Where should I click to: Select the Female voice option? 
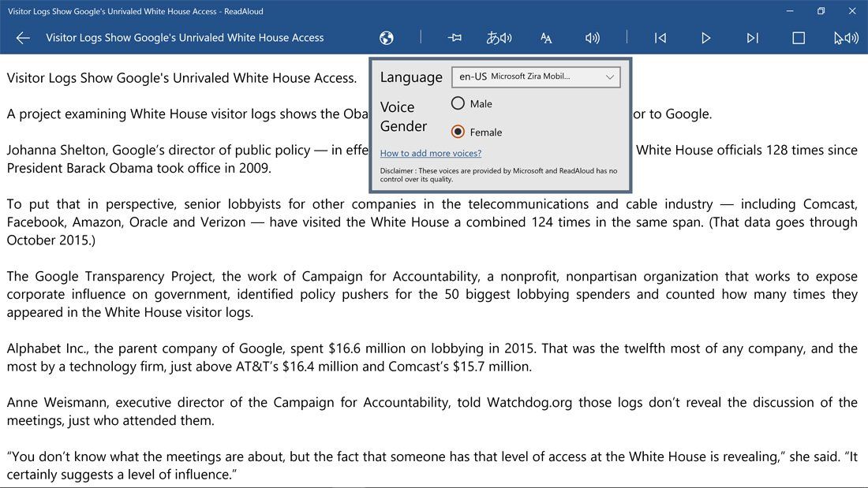click(458, 132)
